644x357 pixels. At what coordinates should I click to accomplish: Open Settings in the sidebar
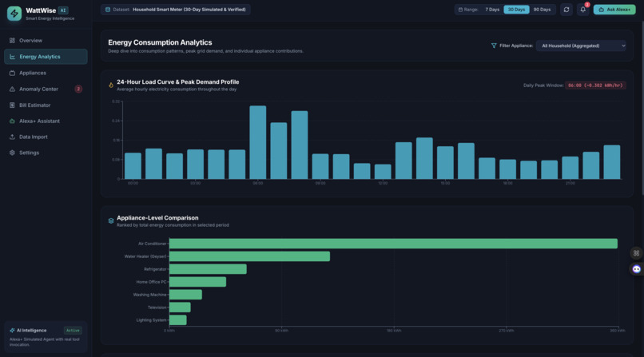[x=46, y=153]
